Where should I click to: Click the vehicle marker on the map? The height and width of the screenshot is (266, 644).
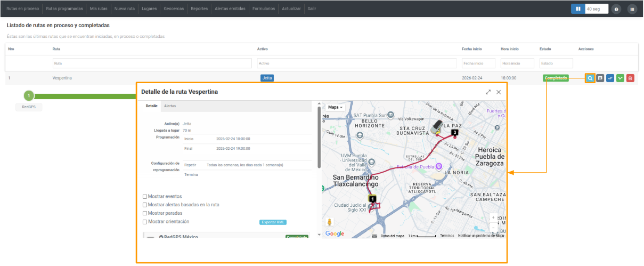tap(437, 127)
